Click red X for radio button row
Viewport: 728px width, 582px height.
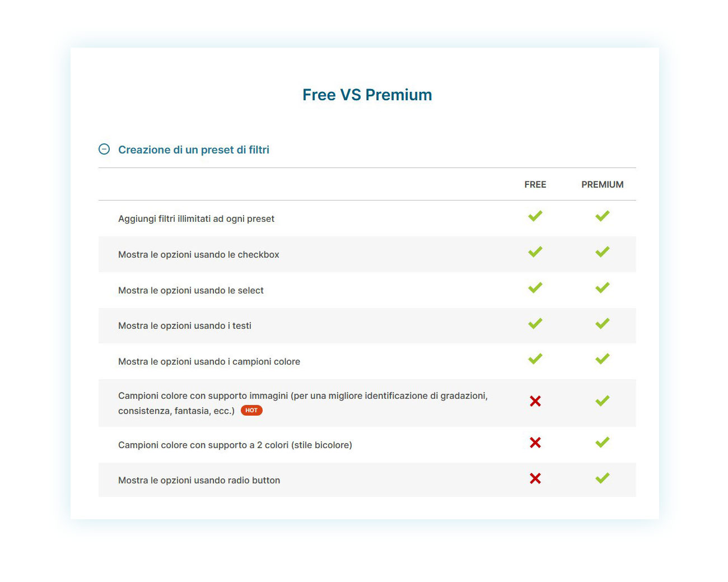tap(535, 478)
